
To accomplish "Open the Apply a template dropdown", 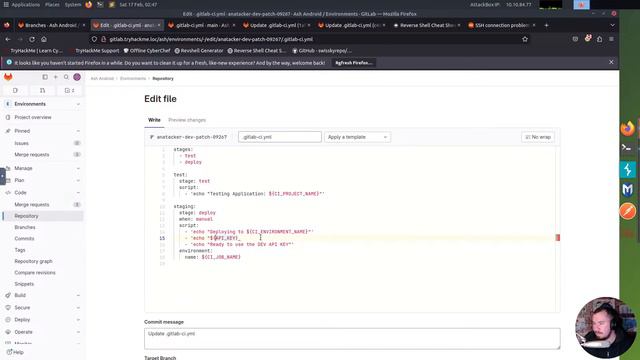I will pyautogui.click(x=357, y=137).
